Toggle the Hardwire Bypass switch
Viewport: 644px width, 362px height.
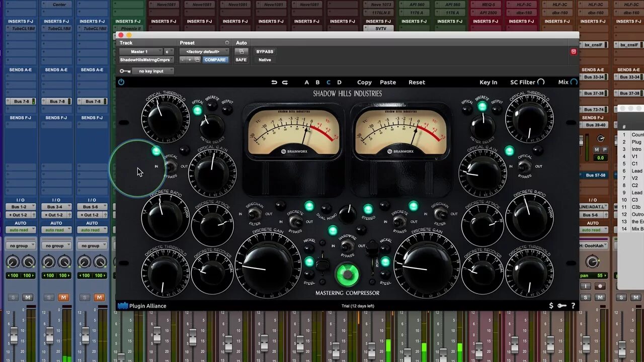(347, 246)
